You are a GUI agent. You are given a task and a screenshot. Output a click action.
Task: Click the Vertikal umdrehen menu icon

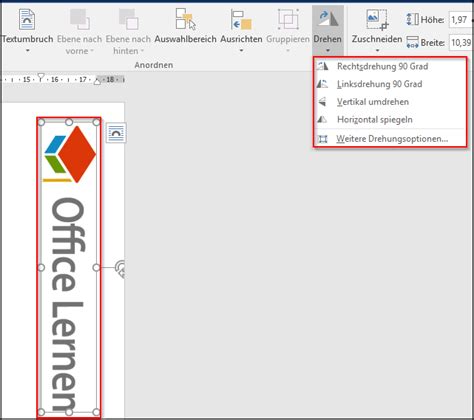[322, 102]
